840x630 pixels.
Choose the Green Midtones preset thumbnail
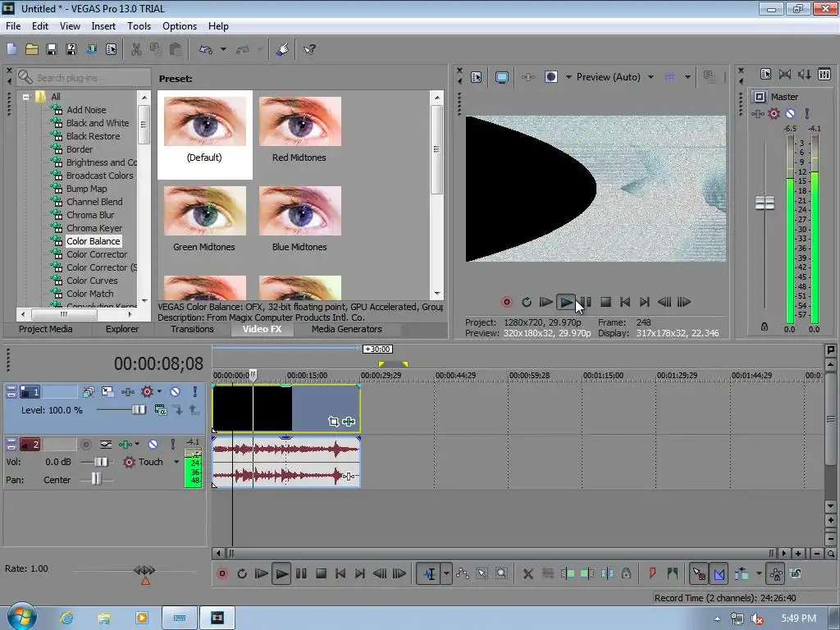pos(204,211)
